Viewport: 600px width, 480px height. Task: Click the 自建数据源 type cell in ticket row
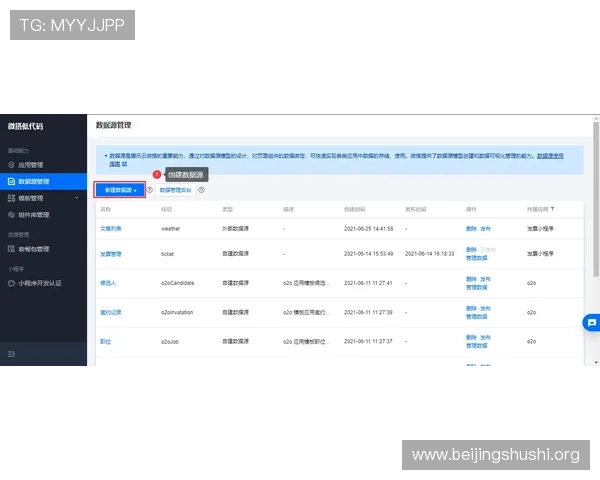(x=235, y=253)
